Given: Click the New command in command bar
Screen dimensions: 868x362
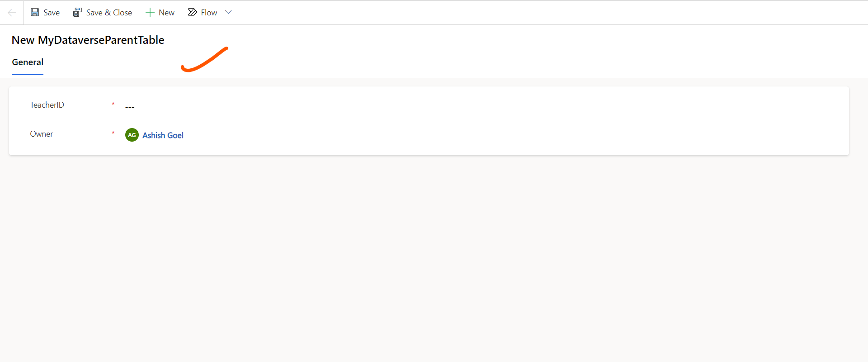Looking at the screenshot, I should pos(166,12).
